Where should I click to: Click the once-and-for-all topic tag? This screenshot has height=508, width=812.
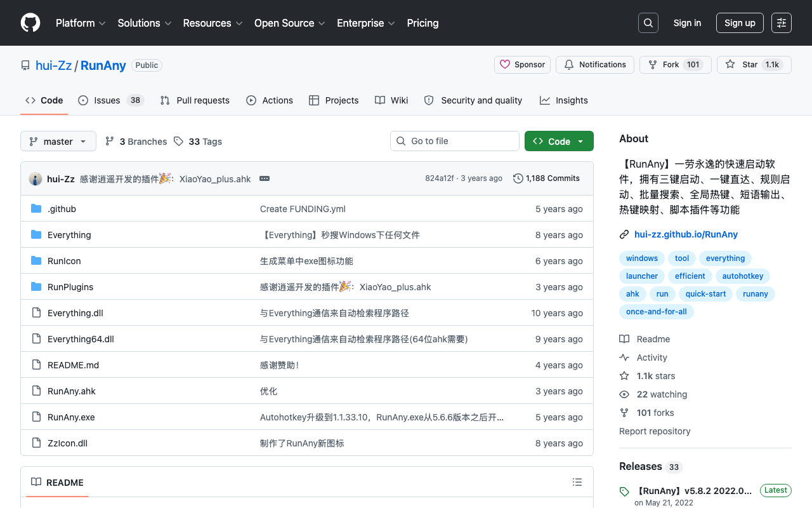coord(657,312)
